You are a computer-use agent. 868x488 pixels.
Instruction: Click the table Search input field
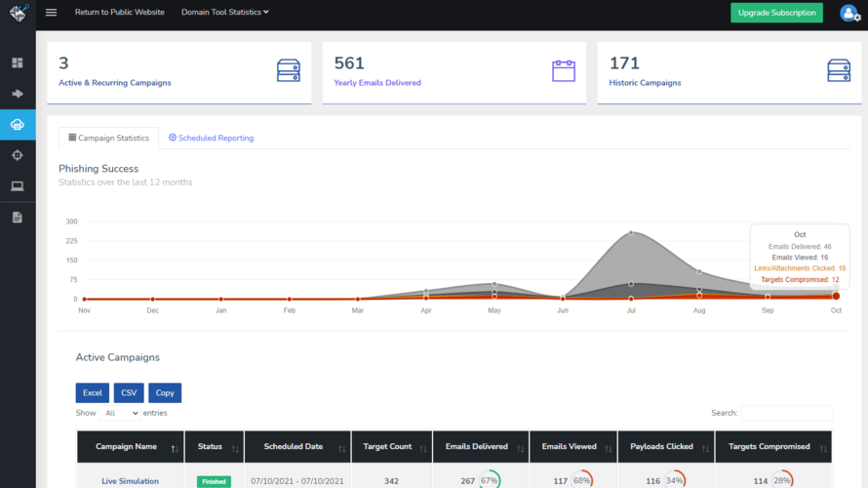click(786, 413)
